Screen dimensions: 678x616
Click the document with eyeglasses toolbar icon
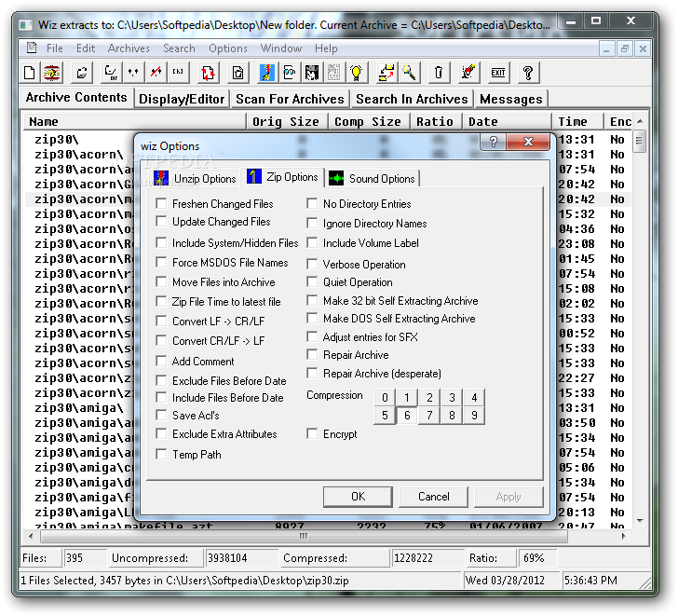[x=290, y=73]
